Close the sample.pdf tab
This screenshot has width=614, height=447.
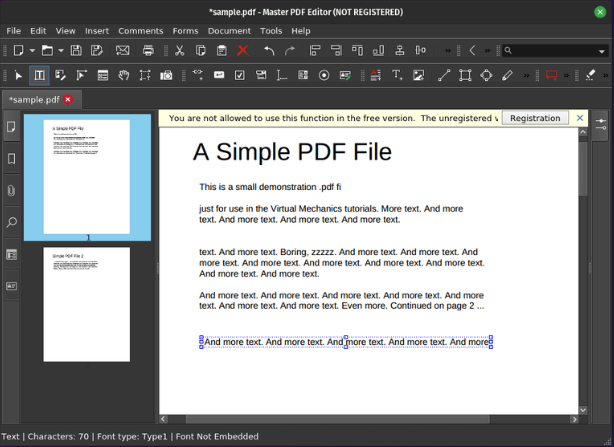pyautogui.click(x=68, y=100)
